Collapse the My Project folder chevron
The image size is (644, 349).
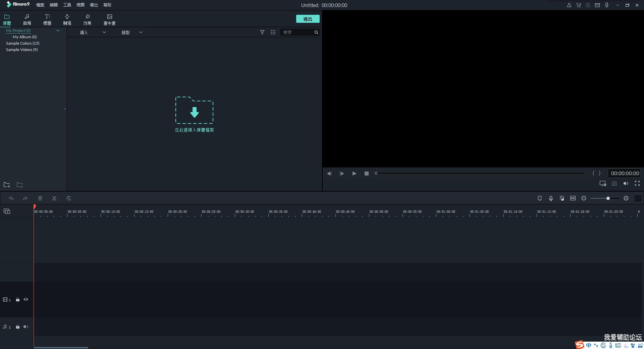pos(58,31)
